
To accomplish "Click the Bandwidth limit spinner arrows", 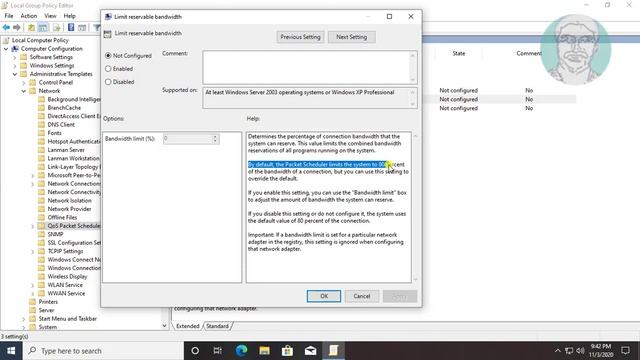I will click(x=215, y=139).
